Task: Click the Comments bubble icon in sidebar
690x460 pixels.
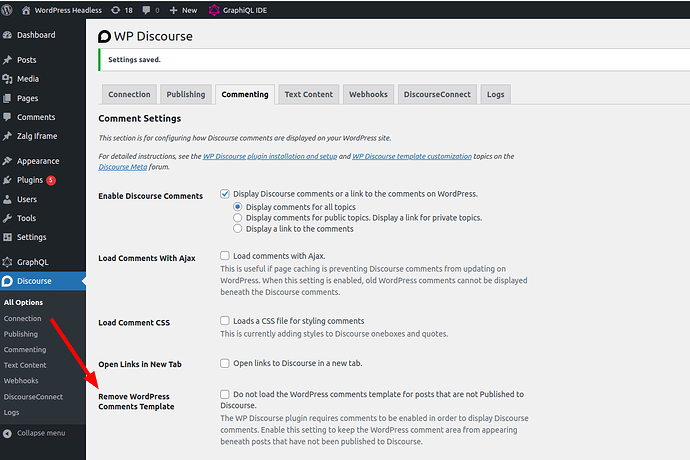Action: click(7, 117)
